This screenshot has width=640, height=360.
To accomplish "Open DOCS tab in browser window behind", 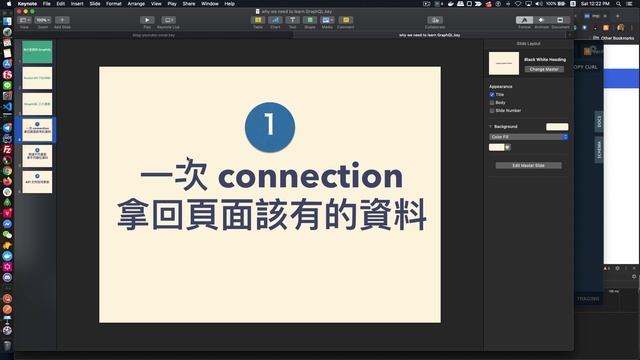I will click(599, 121).
